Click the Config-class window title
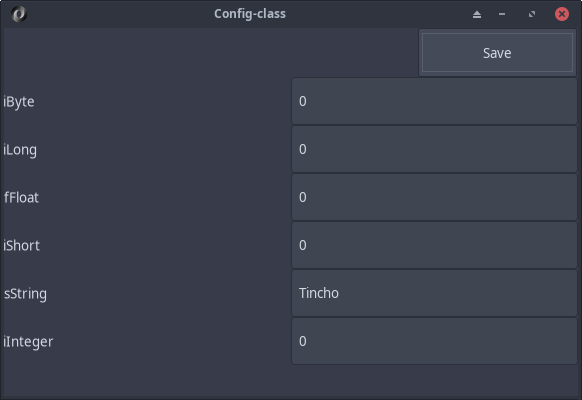The width and height of the screenshot is (582, 400). point(250,14)
